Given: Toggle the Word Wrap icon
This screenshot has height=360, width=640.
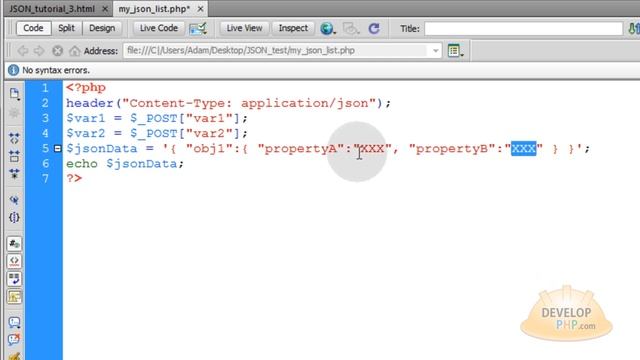Looking at the screenshot, I should (x=14, y=279).
